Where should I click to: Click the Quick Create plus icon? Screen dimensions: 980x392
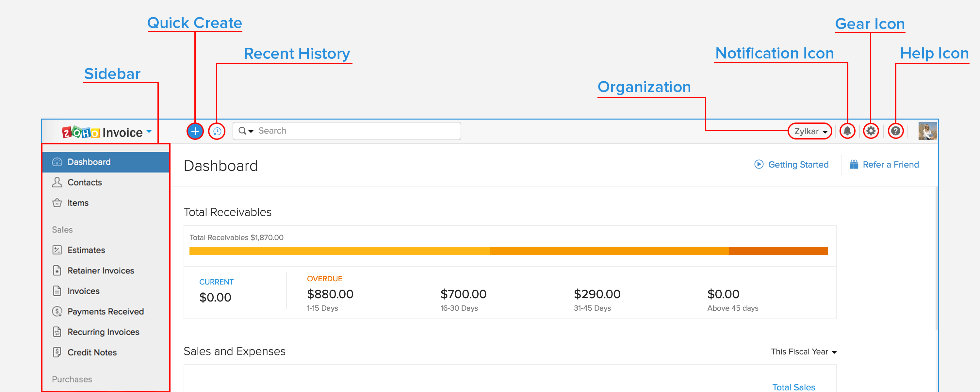[195, 131]
